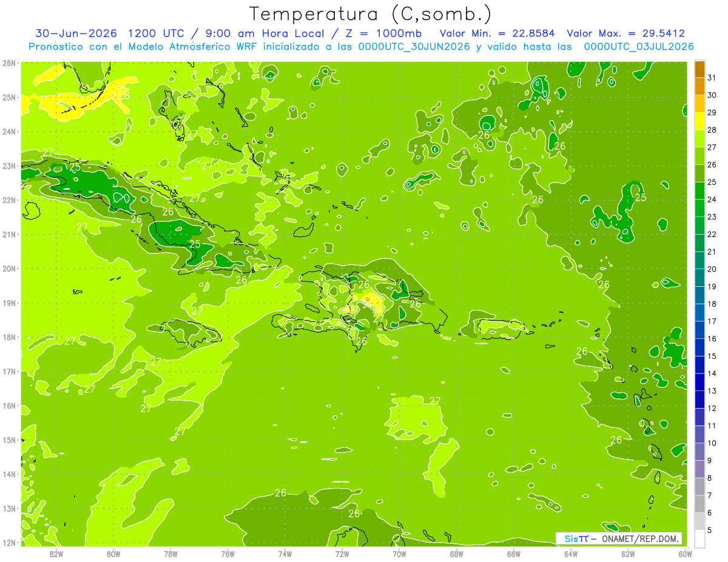This screenshot has height=562, width=728.
Task: Click the '60W' longitude axis label
Action: tap(685, 554)
